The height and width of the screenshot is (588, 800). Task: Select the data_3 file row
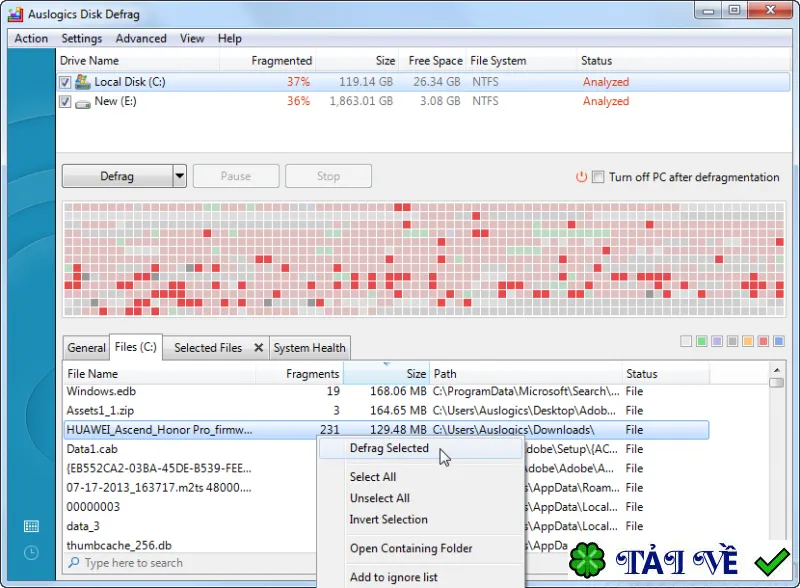[x=190, y=526]
